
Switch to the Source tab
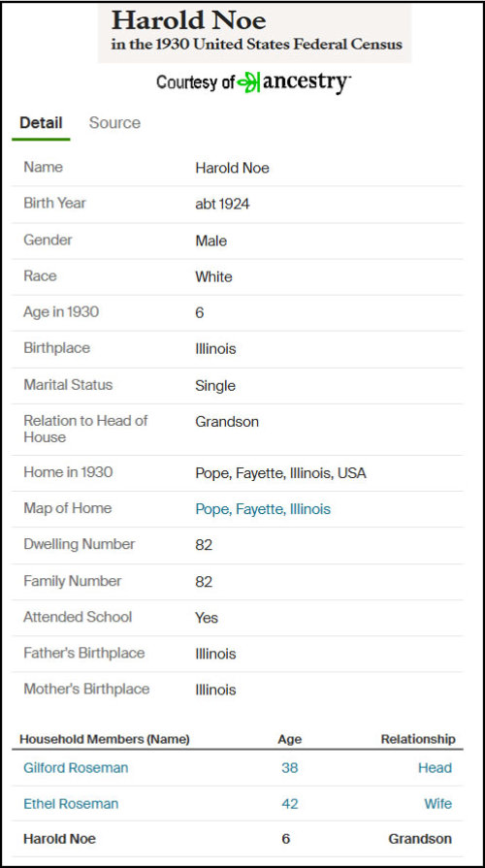[x=114, y=123]
